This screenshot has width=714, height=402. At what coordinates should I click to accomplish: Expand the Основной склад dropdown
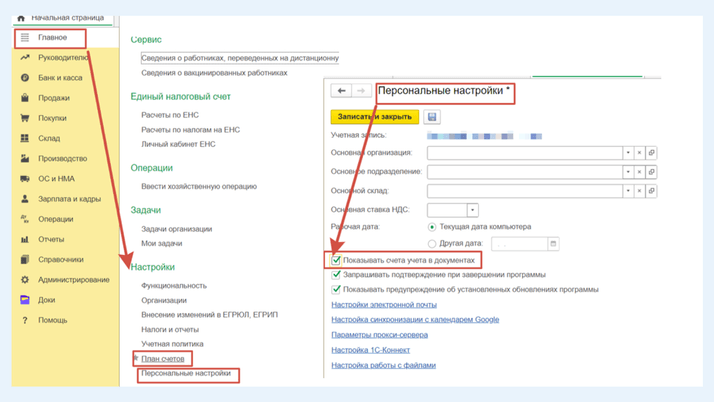pyautogui.click(x=628, y=191)
